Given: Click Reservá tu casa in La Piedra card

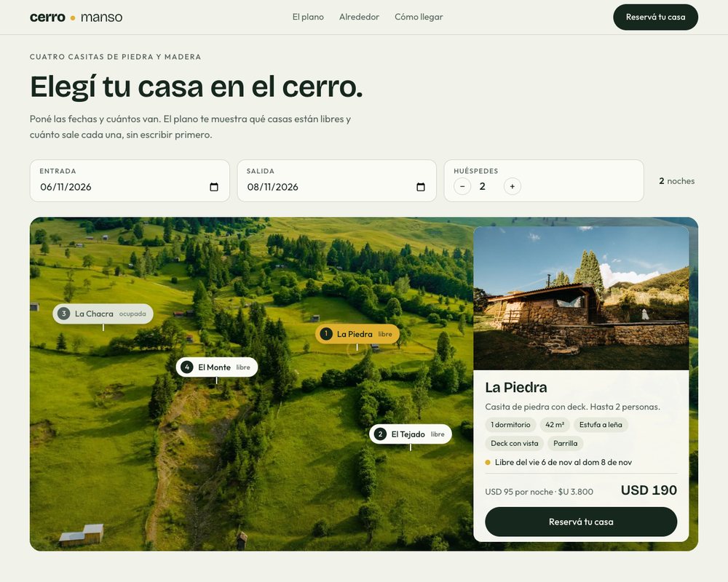Looking at the screenshot, I should [581, 522].
